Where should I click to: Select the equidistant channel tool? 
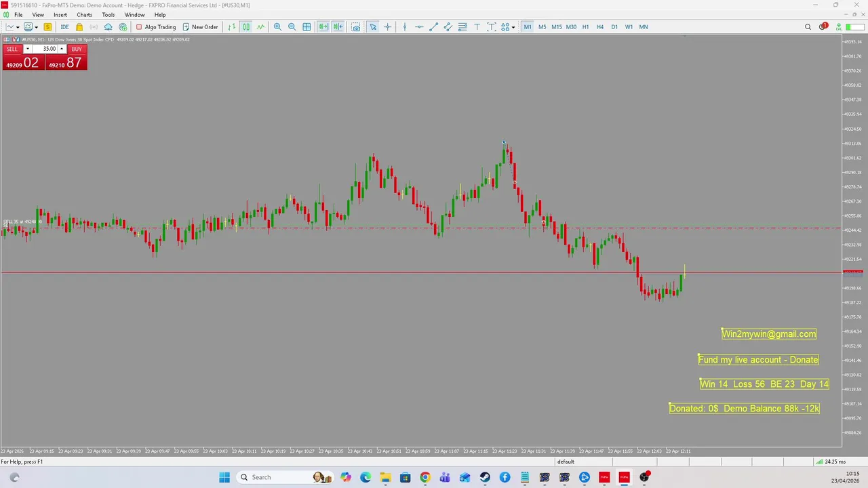pos(448,27)
